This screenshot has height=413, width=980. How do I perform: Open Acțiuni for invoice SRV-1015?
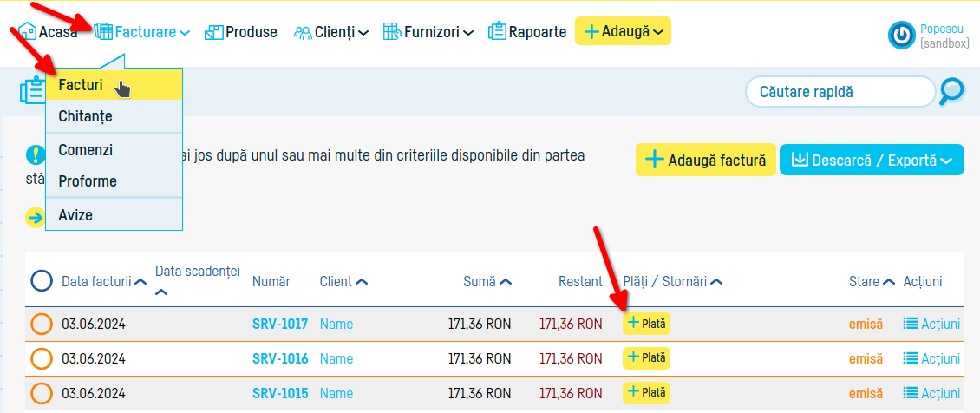[931, 394]
